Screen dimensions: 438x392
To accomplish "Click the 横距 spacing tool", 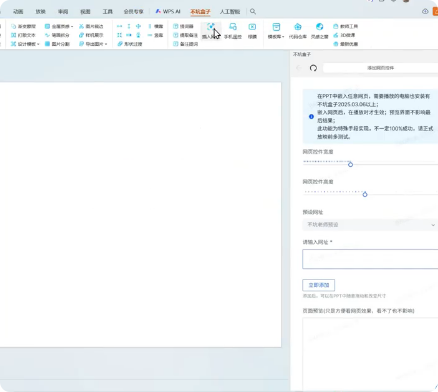I will click(x=155, y=26).
